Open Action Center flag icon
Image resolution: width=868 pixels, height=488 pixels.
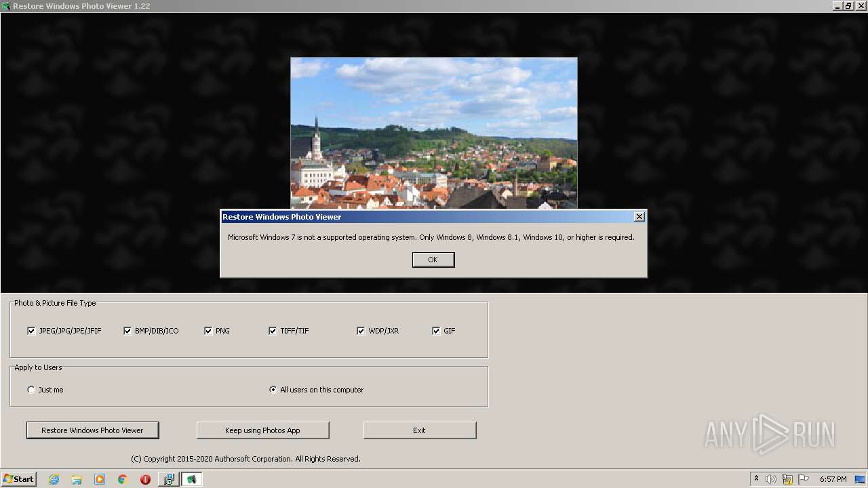[804, 479]
